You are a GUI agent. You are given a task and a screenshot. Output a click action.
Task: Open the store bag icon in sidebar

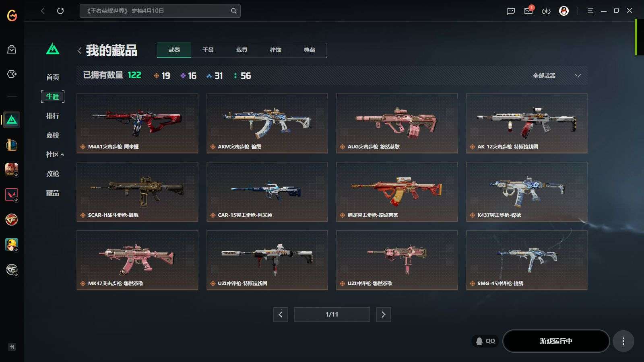[x=12, y=49]
